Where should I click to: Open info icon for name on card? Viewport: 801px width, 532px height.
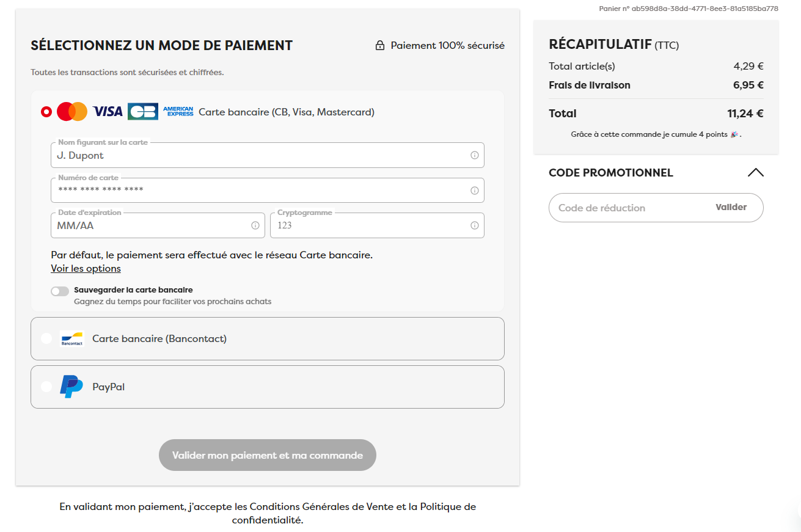475,155
